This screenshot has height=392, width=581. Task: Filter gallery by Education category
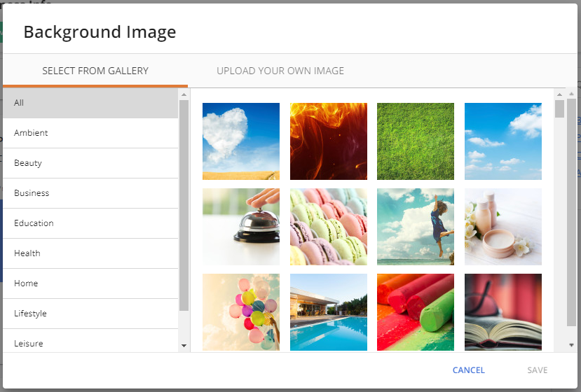[x=90, y=223]
